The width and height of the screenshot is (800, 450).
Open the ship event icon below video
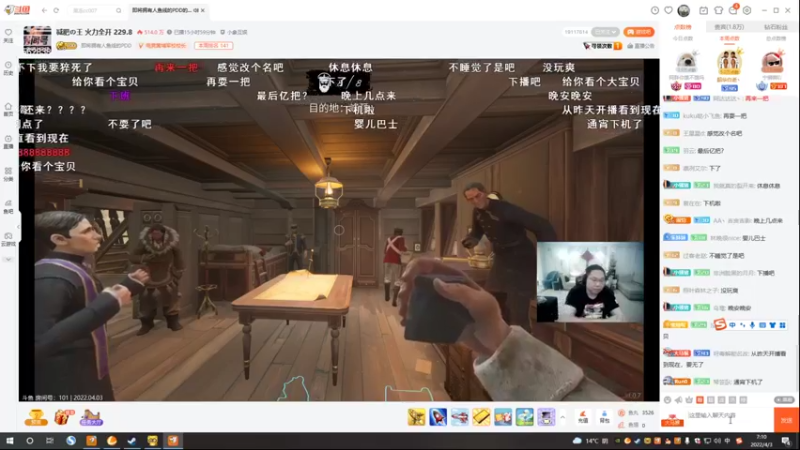[91, 417]
